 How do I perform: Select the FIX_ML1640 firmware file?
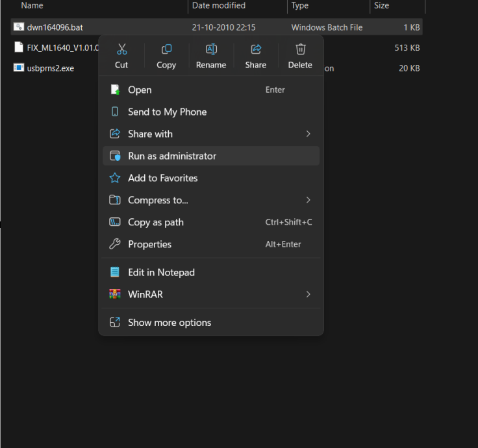click(x=58, y=47)
